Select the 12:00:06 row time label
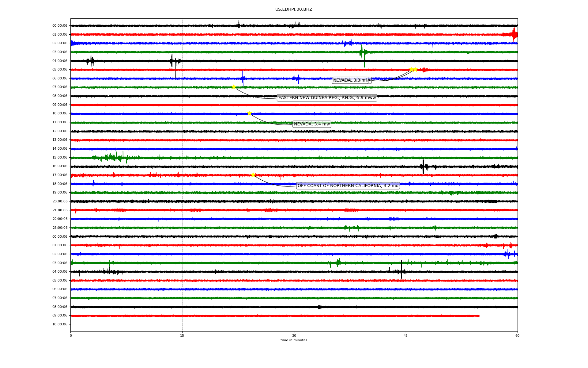The width and height of the screenshot is (588, 368). 60,131
